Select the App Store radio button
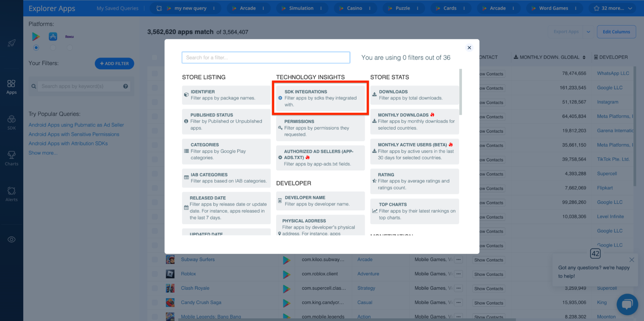The image size is (644, 321). pyautogui.click(x=53, y=48)
